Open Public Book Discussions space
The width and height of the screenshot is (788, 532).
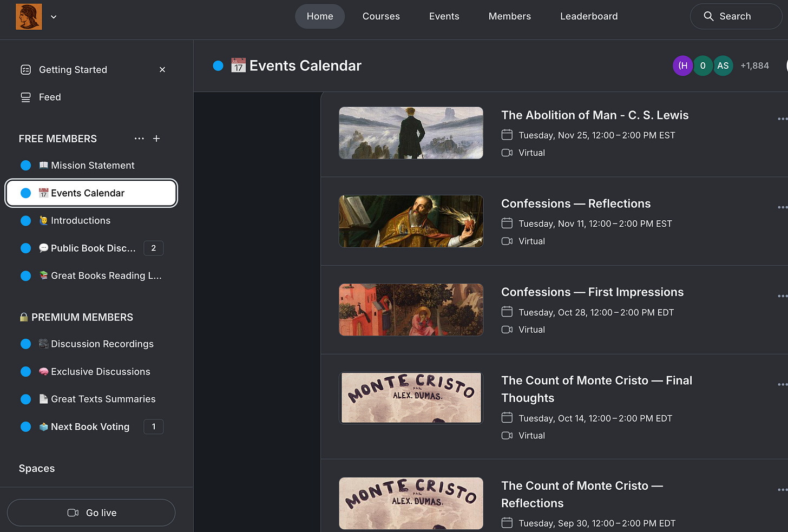pyautogui.click(x=91, y=248)
